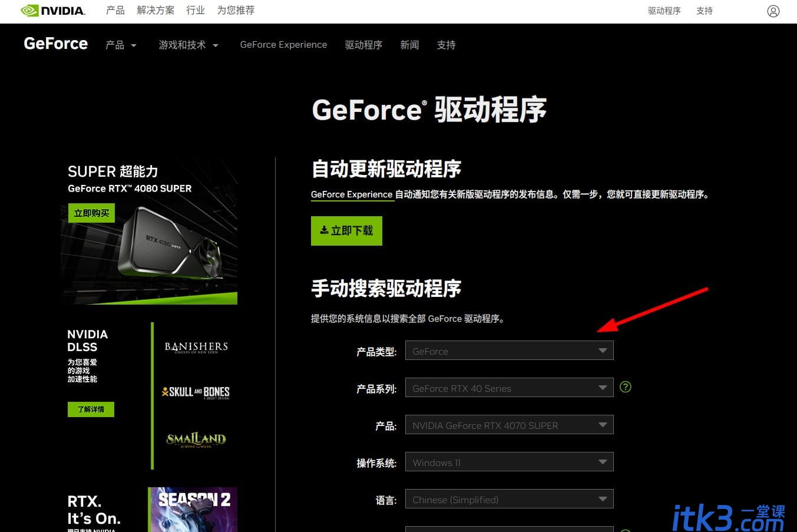Open the 产品 top menu
797x532 pixels.
click(x=115, y=11)
